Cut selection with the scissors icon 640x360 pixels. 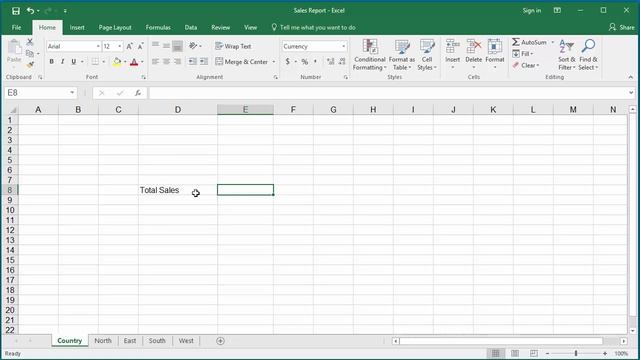point(30,42)
